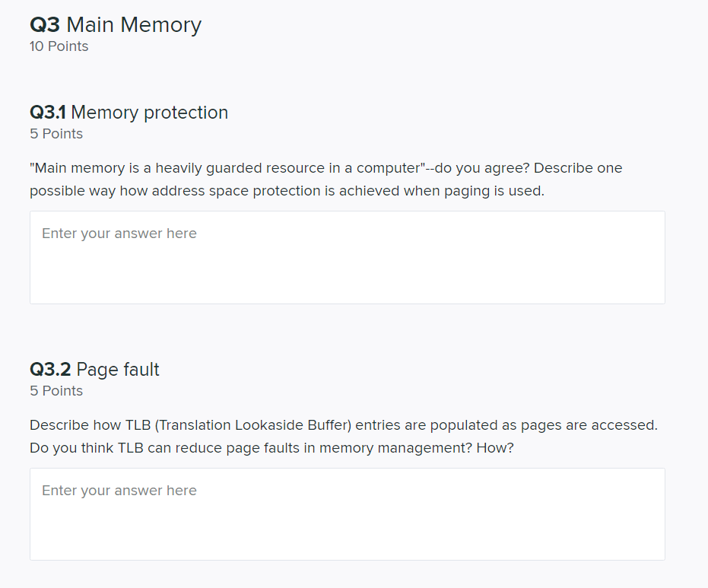Screen dimensions: 708x588
Task: Click the Q3.1 section title text Memory protection
Action: click(149, 112)
